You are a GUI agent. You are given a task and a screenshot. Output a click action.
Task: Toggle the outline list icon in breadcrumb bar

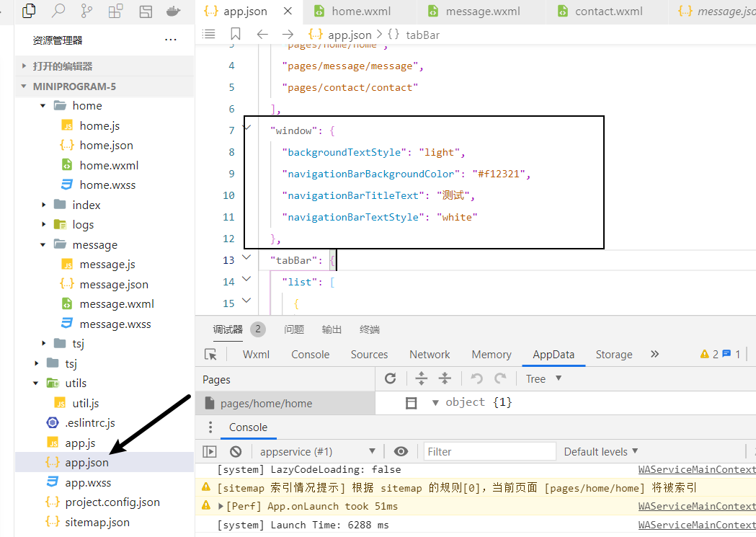point(209,34)
